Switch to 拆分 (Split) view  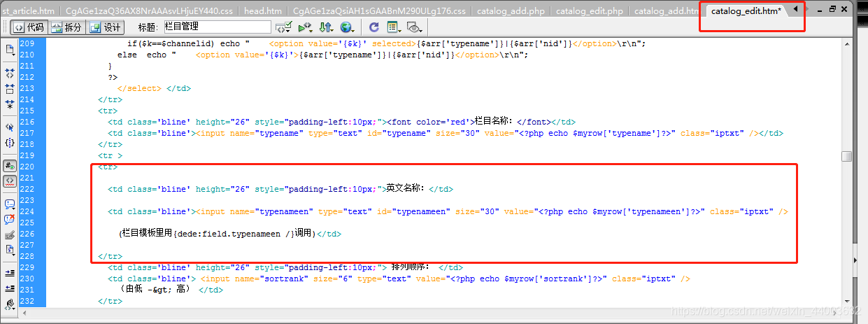point(66,27)
